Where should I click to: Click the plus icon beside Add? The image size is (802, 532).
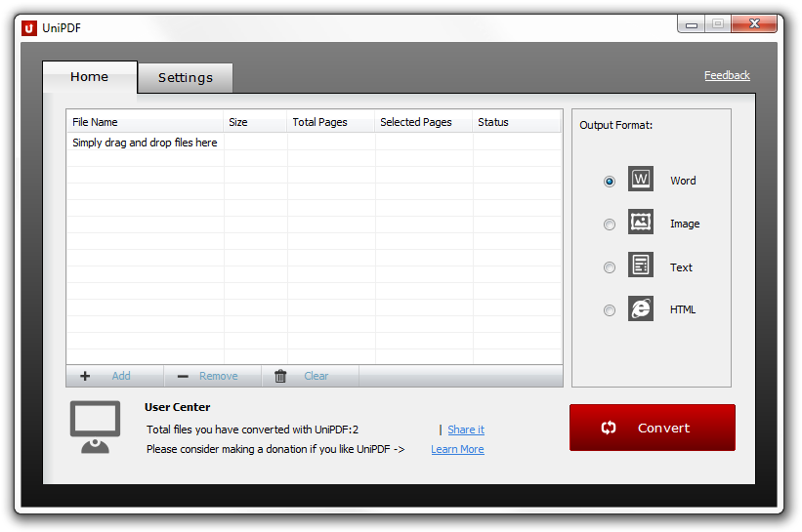click(x=85, y=376)
